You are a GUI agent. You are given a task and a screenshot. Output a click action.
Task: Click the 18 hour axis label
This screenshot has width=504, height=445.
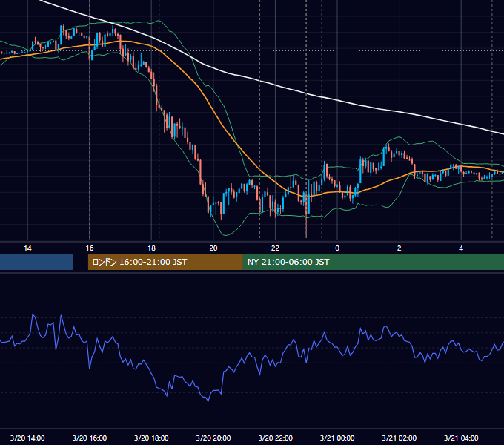pyautogui.click(x=151, y=248)
